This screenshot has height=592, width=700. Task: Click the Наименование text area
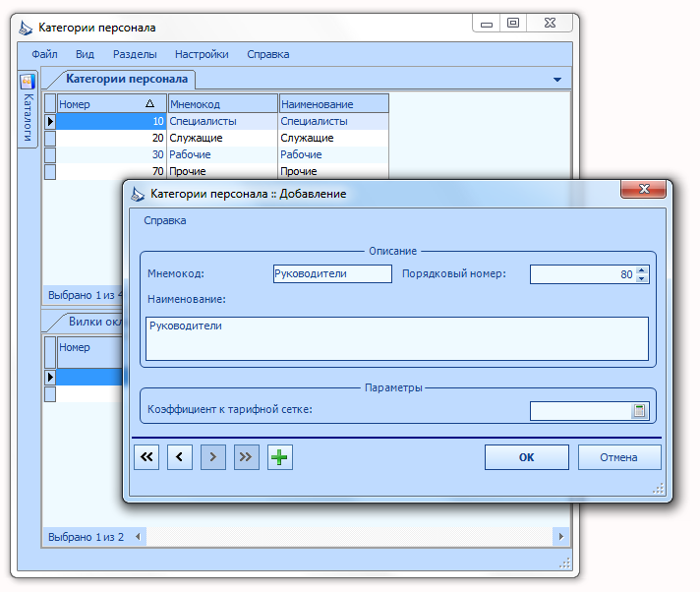(397, 338)
